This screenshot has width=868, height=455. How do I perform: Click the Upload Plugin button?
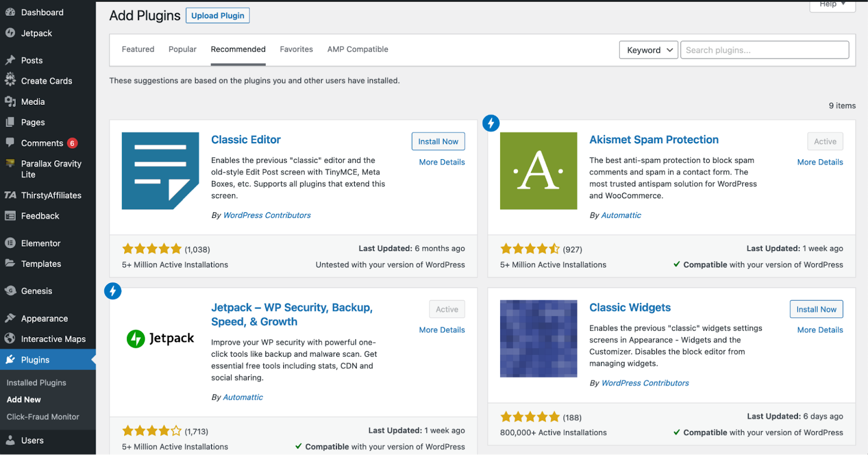click(218, 16)
